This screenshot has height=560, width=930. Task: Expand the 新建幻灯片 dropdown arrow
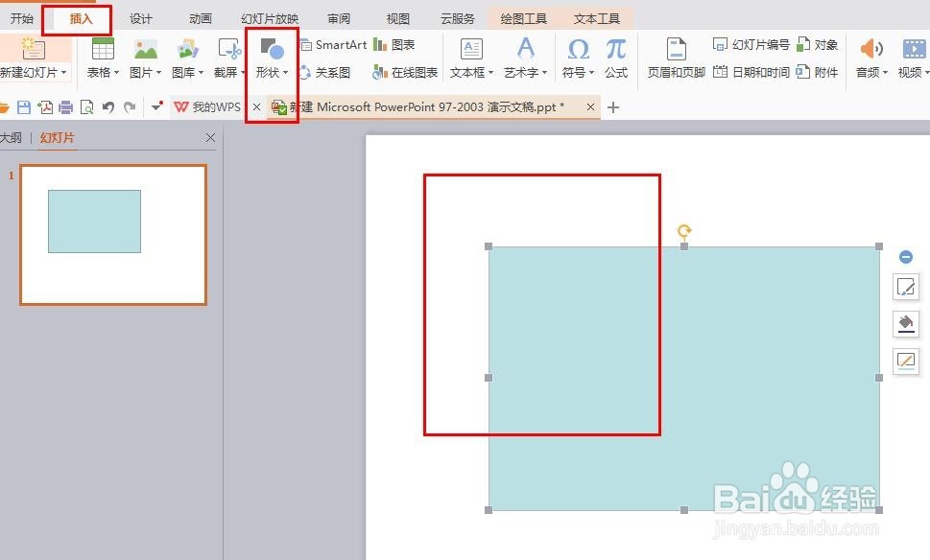63,72
